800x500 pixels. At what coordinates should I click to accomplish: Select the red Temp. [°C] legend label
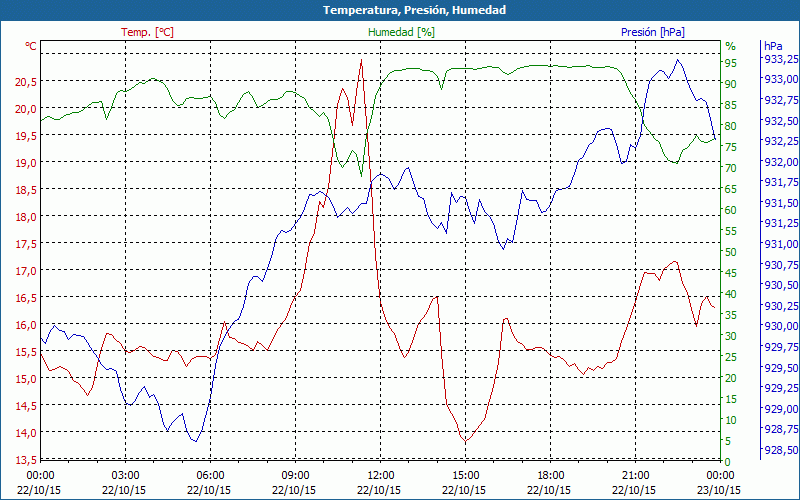pyautogui.click(x=147, y=32)
